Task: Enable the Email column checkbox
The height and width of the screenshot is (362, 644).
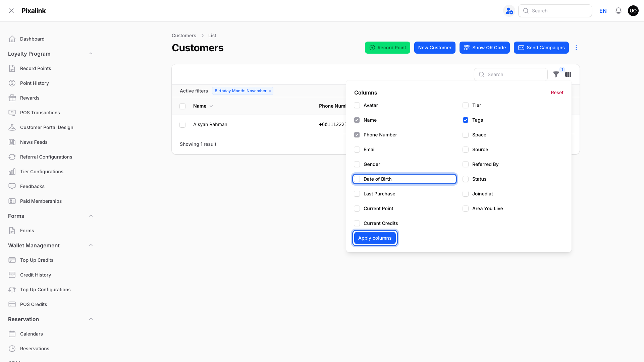Action: [357, 149]
